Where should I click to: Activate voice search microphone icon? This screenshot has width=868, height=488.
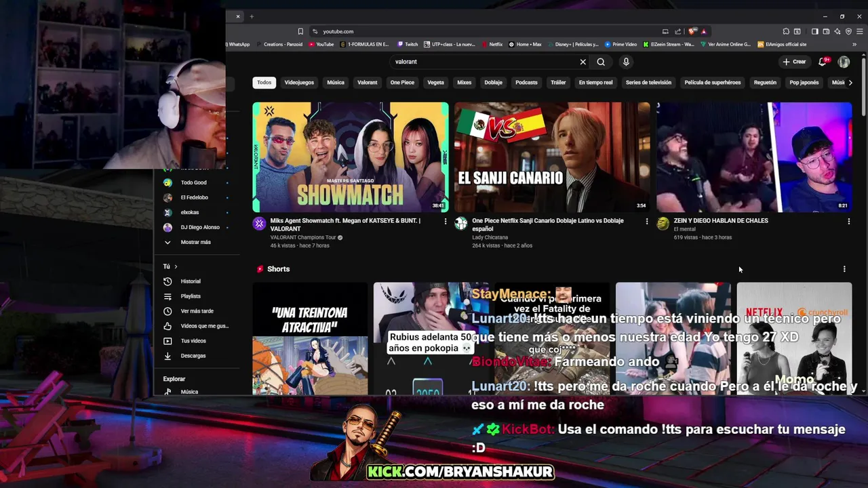point(626,62)
